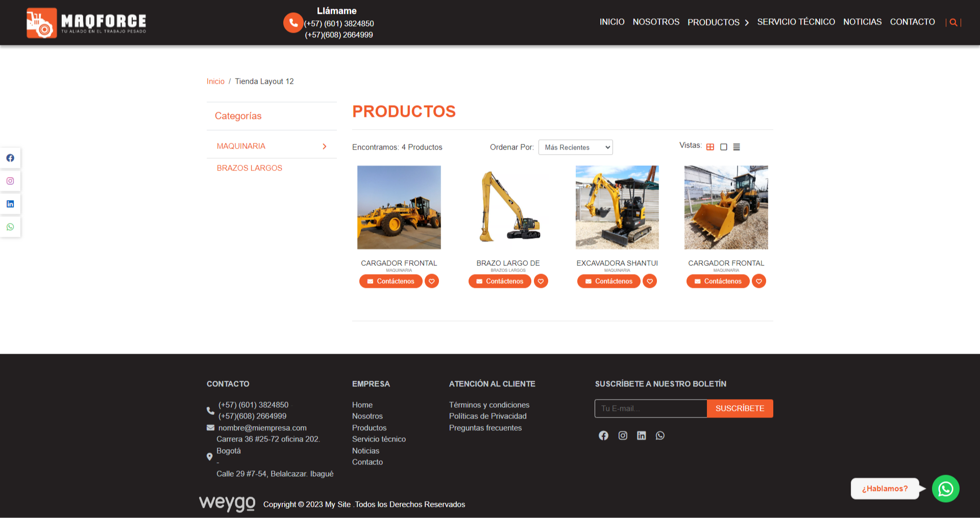Click the Suscríbete newsletter button
Screen dimensions: 980x518
click(740, 408)
